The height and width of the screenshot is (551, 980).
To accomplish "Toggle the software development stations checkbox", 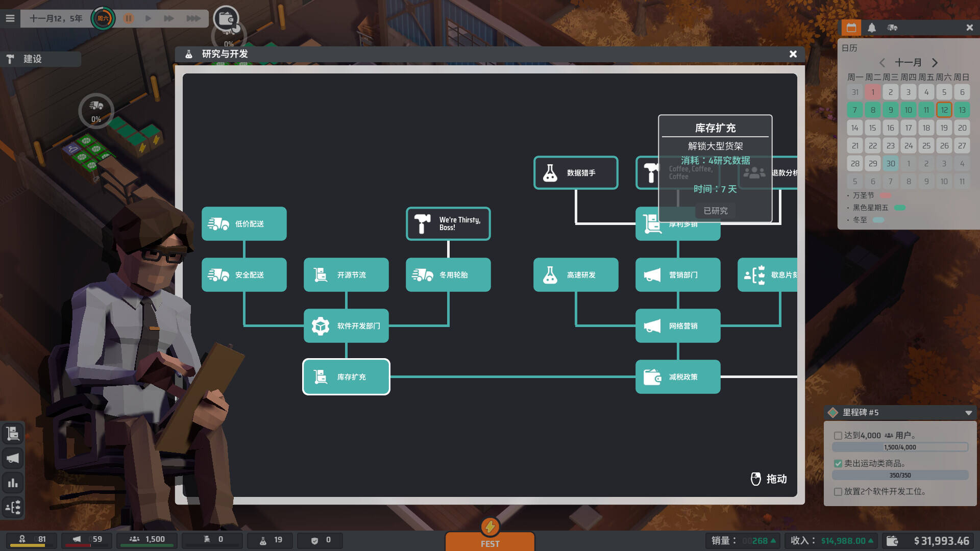I will [838, 492].
